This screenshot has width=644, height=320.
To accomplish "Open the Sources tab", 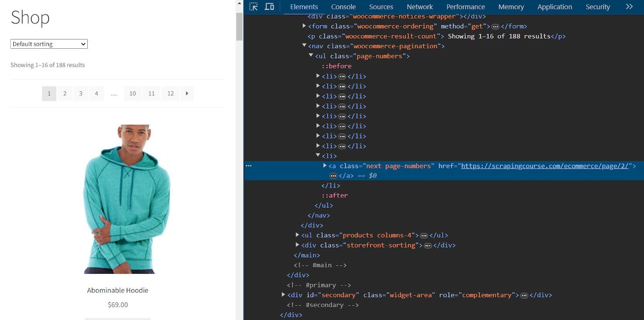I will (381, 7).
